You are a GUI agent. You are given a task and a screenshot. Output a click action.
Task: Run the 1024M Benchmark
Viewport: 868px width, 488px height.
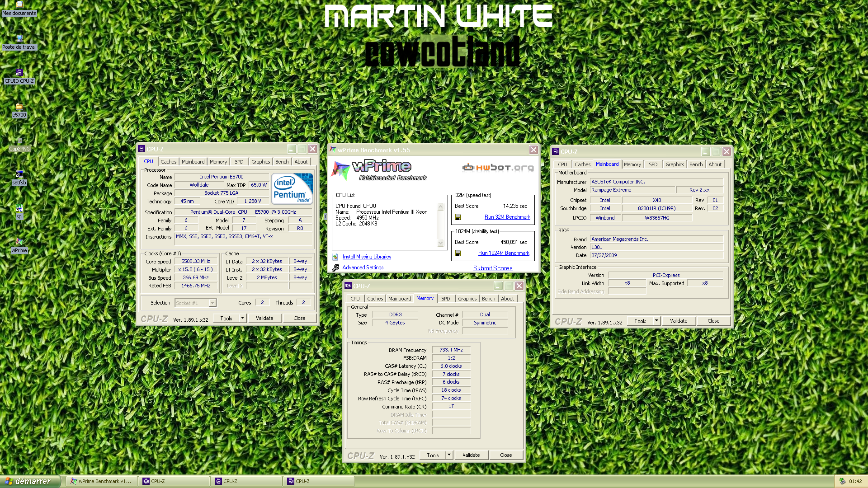tap(504, 253)
